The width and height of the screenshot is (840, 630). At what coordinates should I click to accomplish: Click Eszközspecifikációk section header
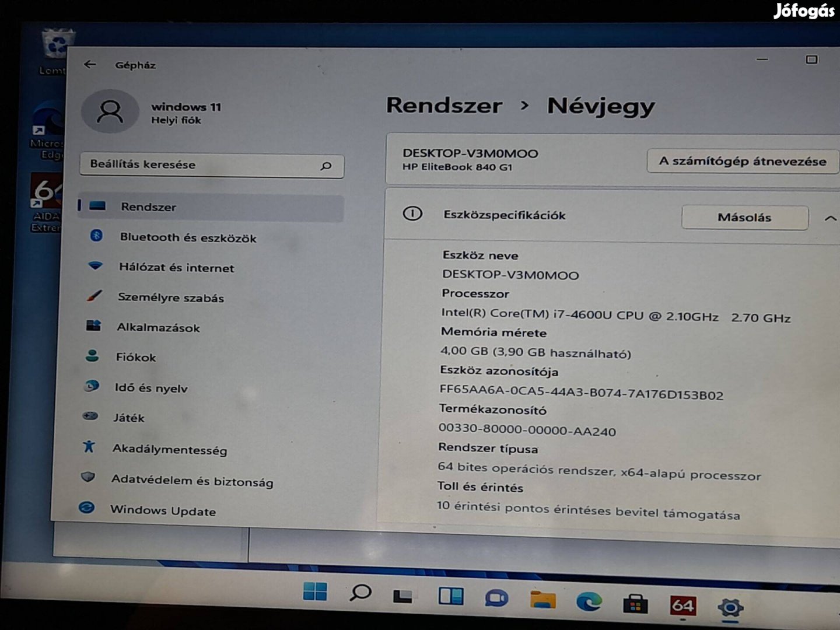(x=504, y=215)
